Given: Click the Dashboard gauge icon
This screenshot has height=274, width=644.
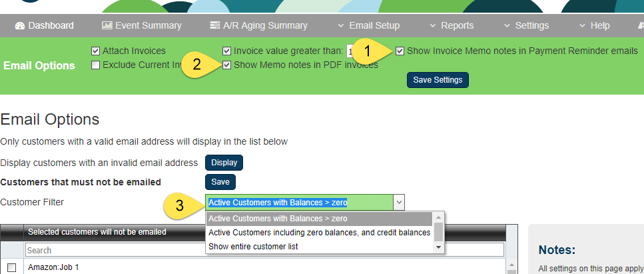Looking at the screenshot, I should [19, 26].
